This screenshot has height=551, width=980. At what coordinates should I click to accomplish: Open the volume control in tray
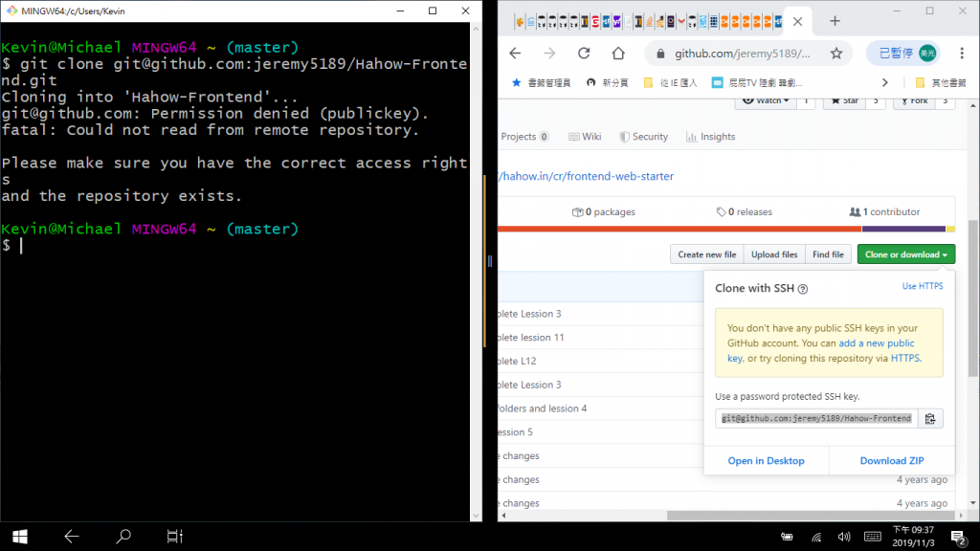pos(844,537)
